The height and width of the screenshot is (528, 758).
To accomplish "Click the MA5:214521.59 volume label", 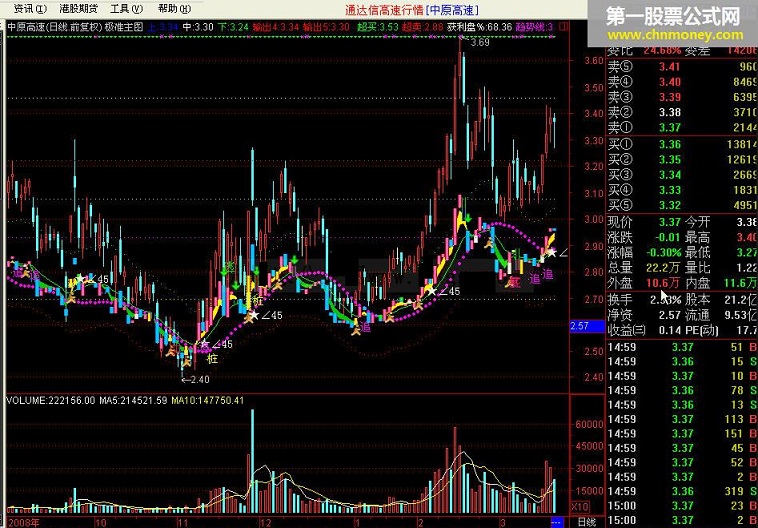I will (x=133, y=401).
